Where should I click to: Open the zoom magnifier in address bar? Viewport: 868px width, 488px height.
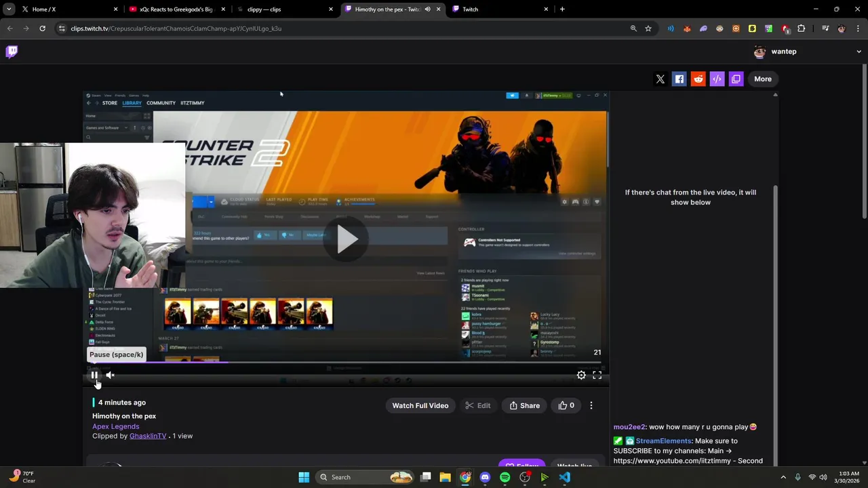tap(633, 28)
